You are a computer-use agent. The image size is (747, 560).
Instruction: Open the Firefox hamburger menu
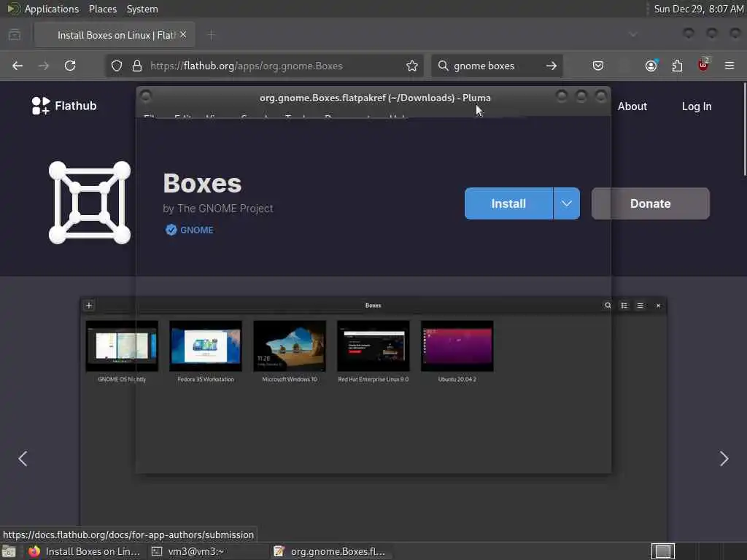click(729, 66)
